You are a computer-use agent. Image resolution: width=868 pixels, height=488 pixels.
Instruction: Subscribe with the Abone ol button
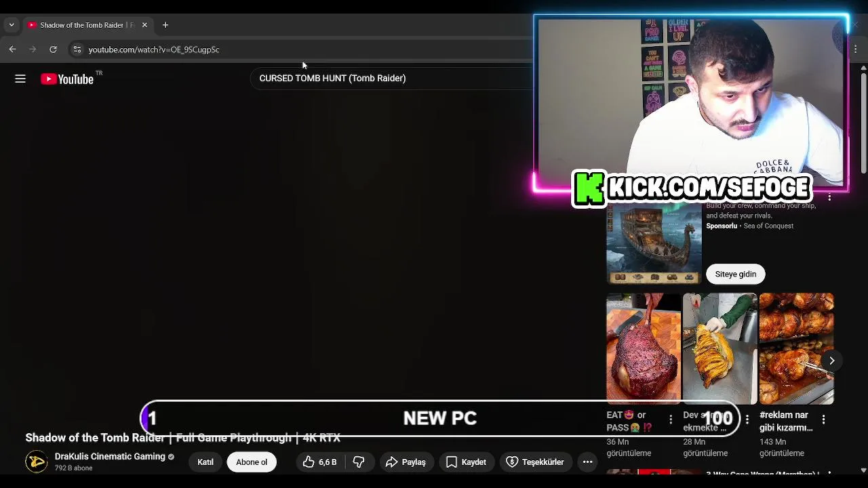point(252,462)
